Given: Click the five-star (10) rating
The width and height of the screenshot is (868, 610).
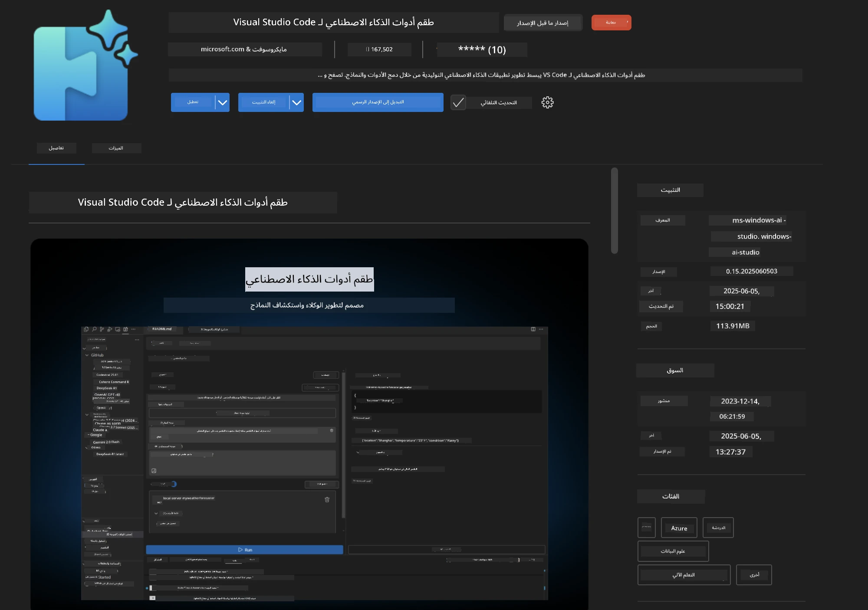Looking at the screenshot, I should [x=482, y=50].
